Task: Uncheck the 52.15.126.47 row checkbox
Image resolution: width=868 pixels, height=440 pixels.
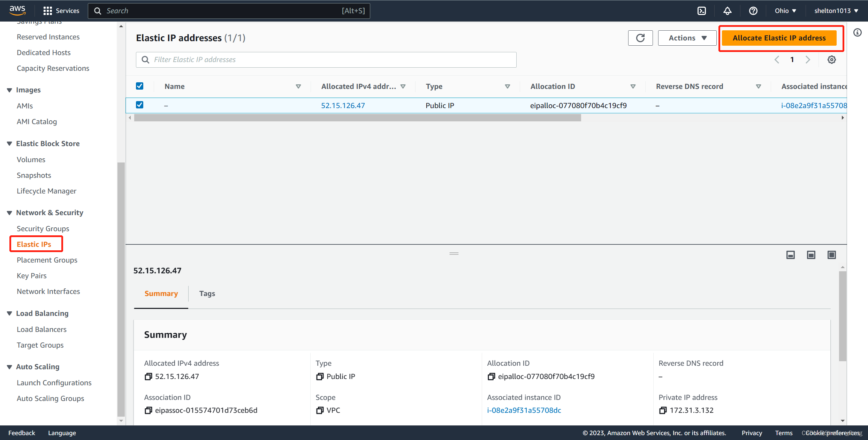Action: click(139, 105)
